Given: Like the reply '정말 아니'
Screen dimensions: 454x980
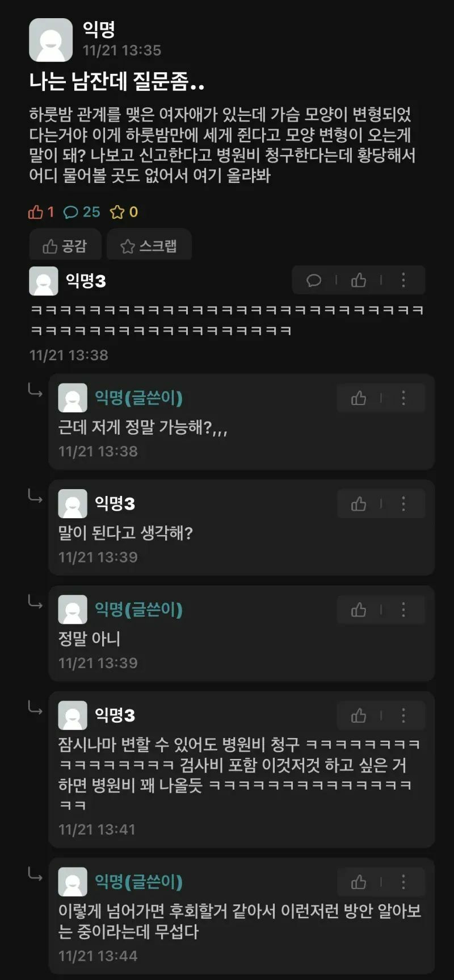Looking at the screenshot, I should [359, 610].
